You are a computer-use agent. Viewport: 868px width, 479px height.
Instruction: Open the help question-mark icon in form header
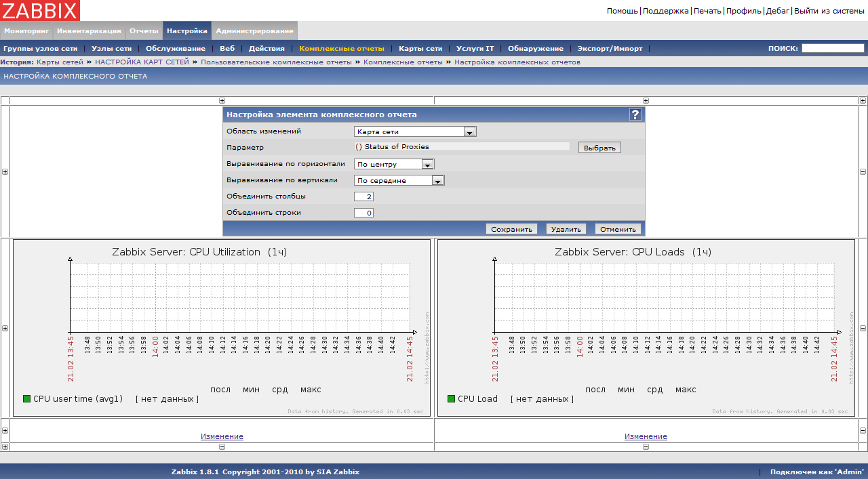635,114
